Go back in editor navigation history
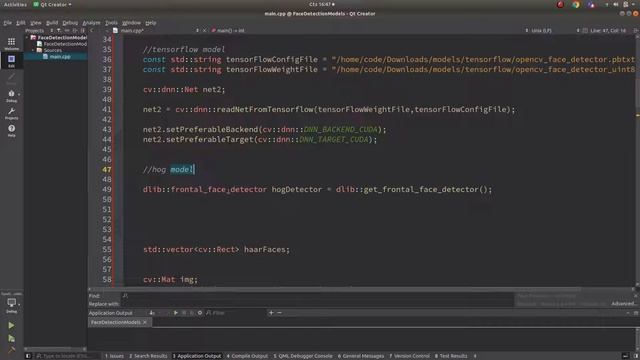Image resolution: width=640 pixels, height=360 pixels. point(92,31)
